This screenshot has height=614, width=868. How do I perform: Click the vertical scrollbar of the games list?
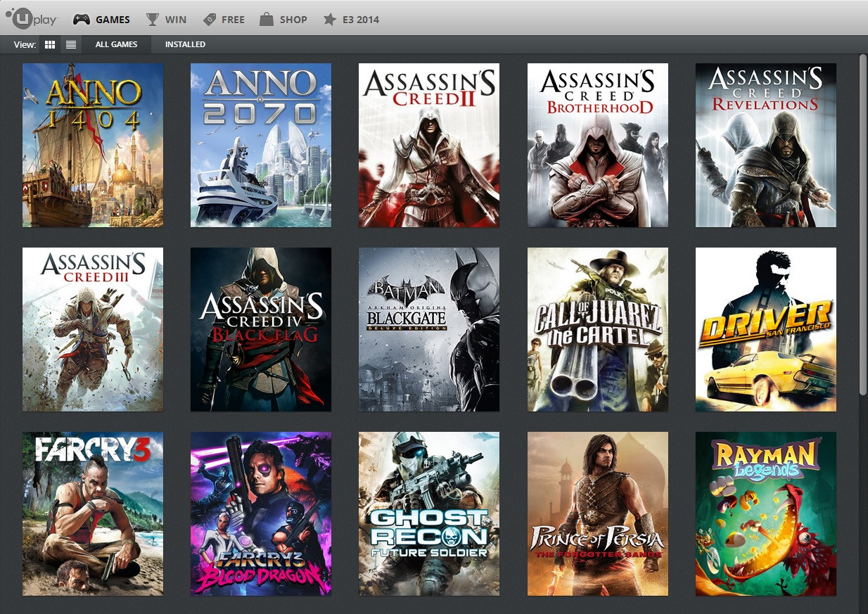click(863, 225)
